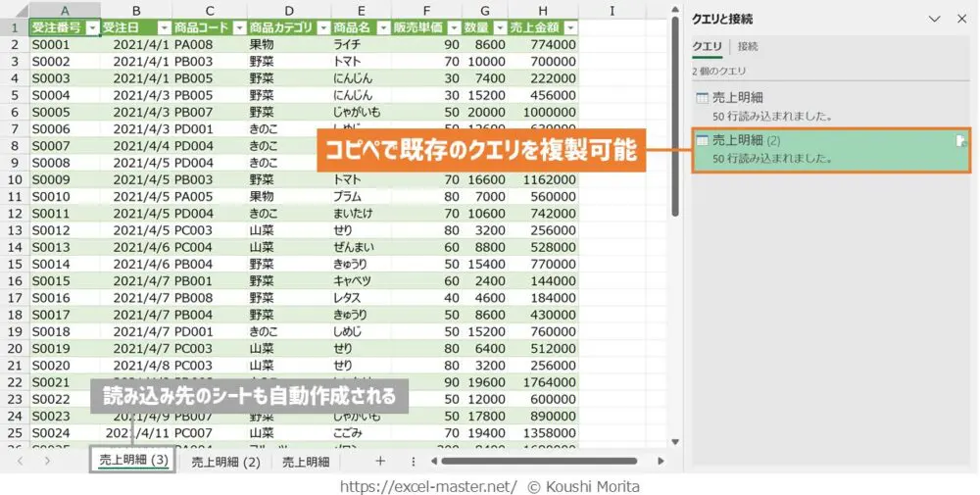
Task: Click the refresh icon on 売上明細 (2)
Action: [961, 142]
